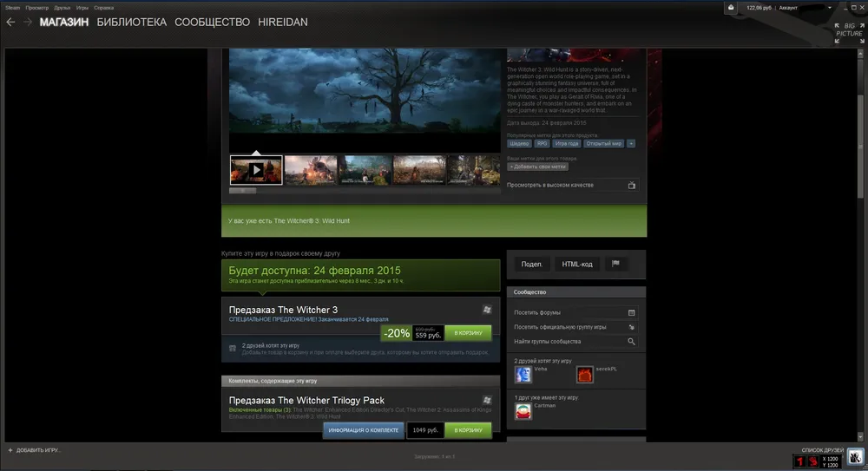Click the friends list avatar icon

[x=854, y=457]
